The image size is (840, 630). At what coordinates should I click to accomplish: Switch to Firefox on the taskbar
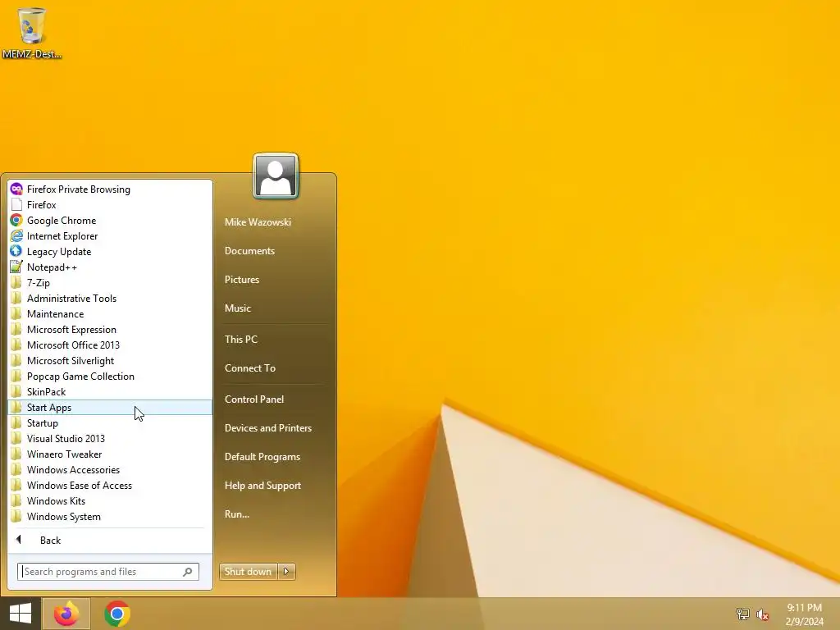[66, 614]
